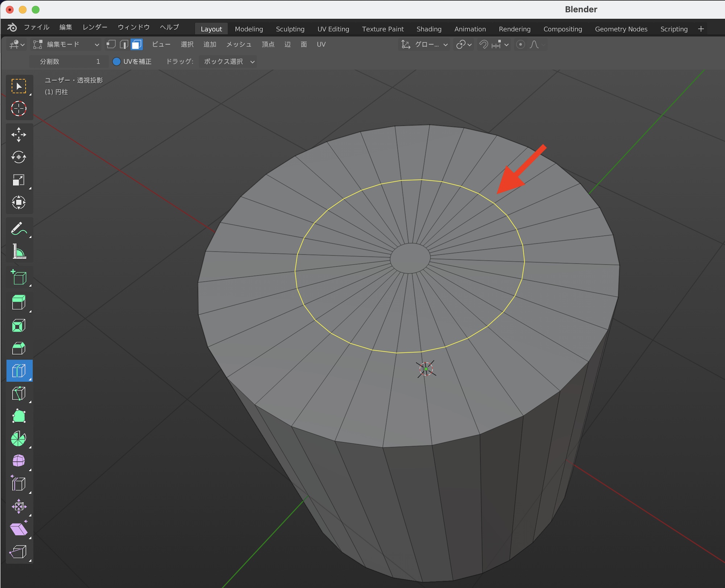Image resolution: width=725 pixels, height=588 pixels.
Task: Open the ボックス選択 drag dropdown
Action: coord(228,62)
